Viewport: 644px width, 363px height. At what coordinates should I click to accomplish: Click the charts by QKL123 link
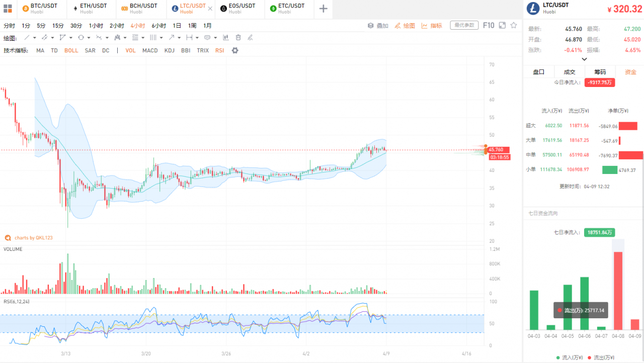(29, 238)
